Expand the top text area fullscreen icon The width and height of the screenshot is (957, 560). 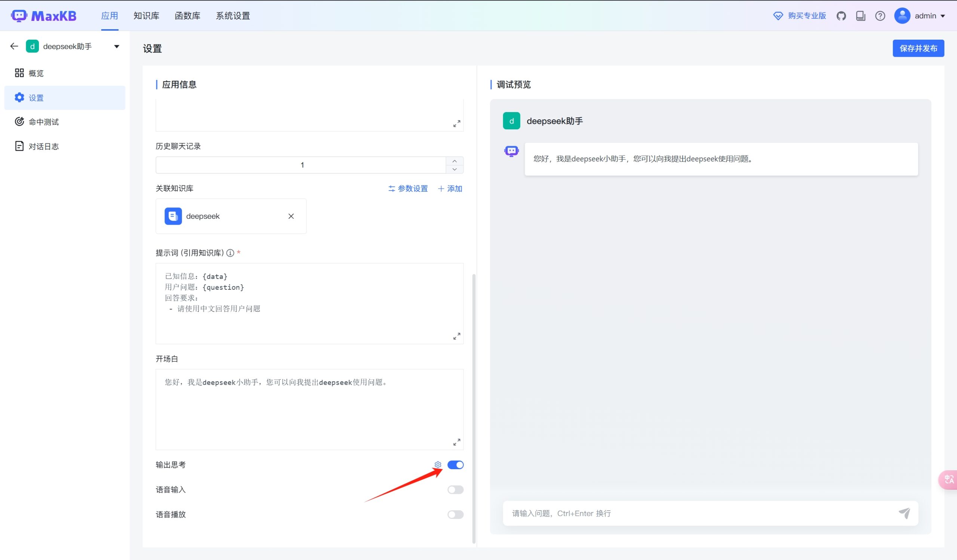point(457,124)
